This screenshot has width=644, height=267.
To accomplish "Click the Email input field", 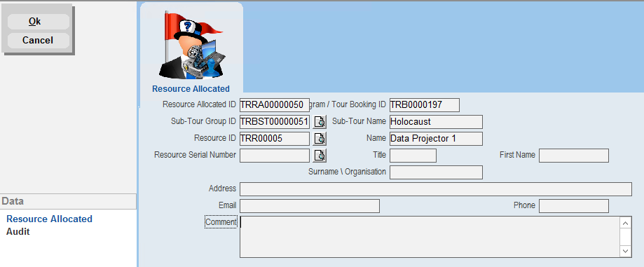I will click(x=309, y=206).
